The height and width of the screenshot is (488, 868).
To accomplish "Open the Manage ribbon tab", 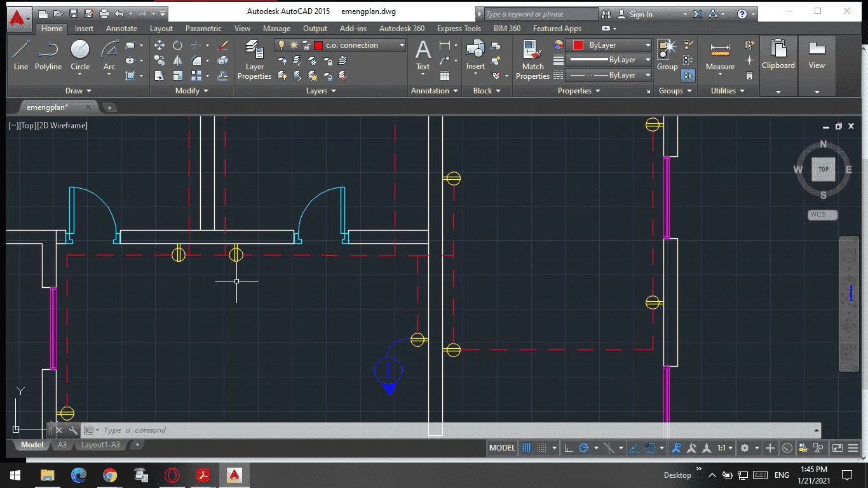I will 276,29.
